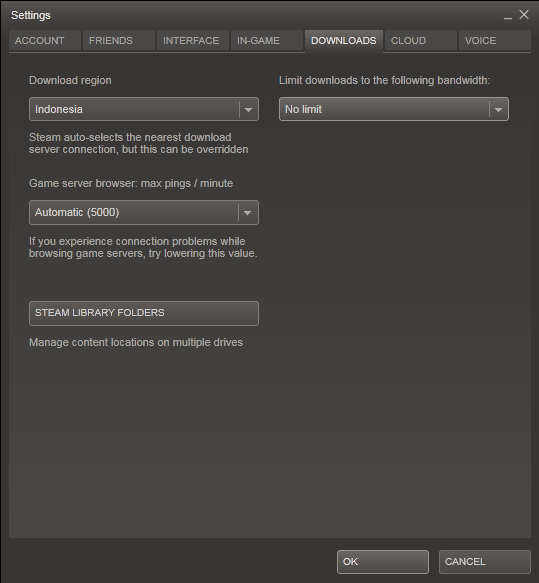
Task: Click the 'Manage content locations on multiple drives' text
Action: point(136,342)
